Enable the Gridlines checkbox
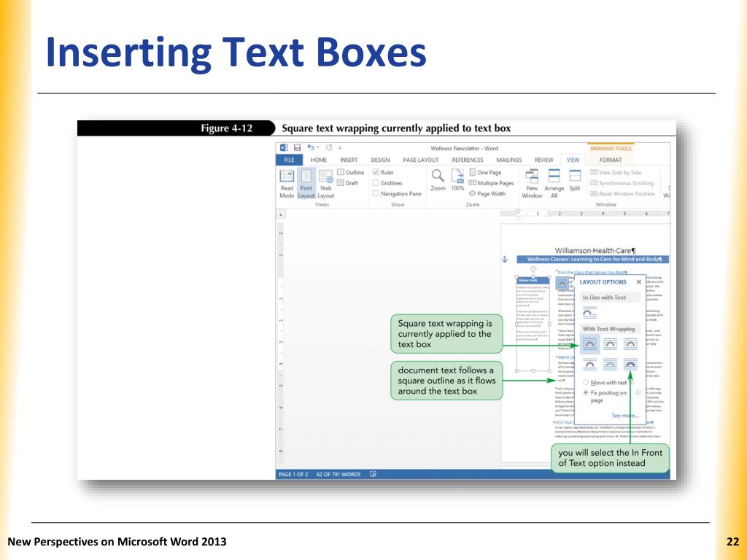Viewport: 747px width, 560px height. click(376, 183)
